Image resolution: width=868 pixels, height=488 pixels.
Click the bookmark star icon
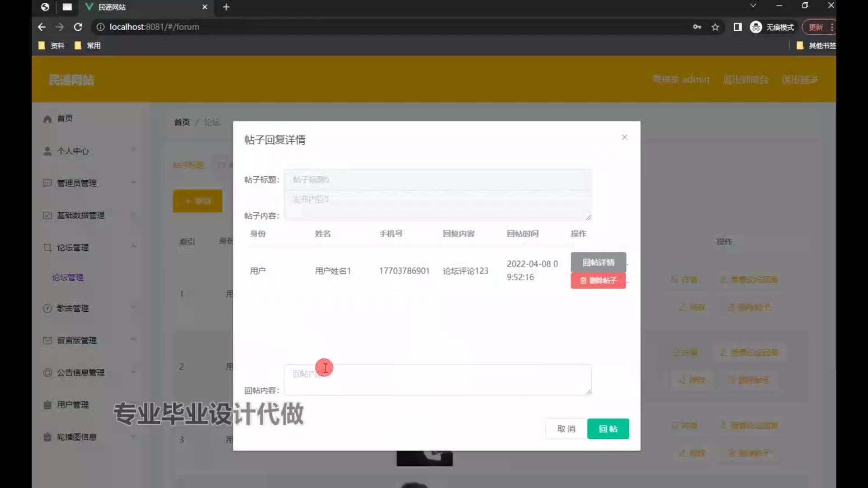coord(715,27)
